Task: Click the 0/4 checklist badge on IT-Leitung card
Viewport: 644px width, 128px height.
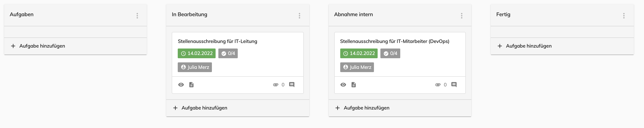Action: coord(228,54)
